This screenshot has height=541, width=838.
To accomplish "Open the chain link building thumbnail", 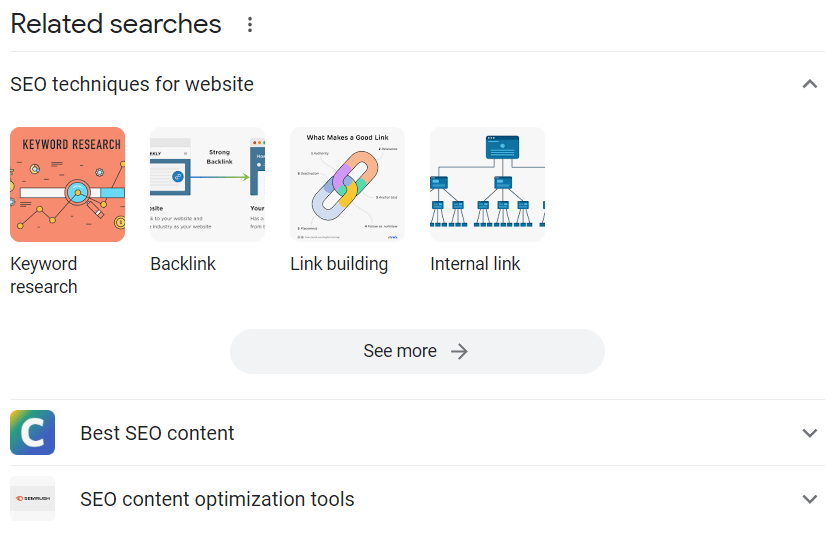I will tap(347, 184).
